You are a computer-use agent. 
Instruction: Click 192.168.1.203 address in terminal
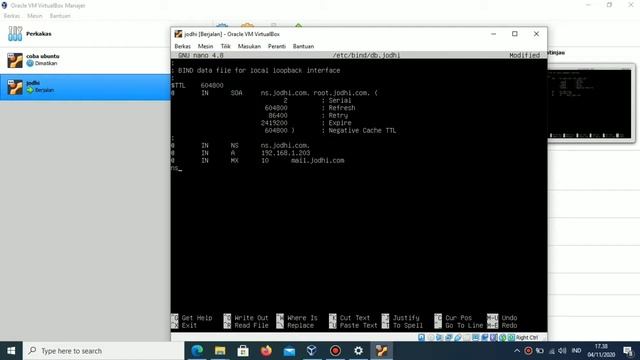point(286,153)
